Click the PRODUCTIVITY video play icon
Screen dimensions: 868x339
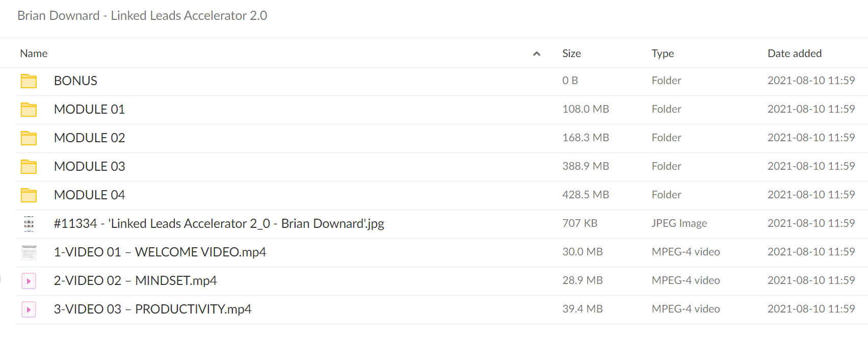coord(29,309)
